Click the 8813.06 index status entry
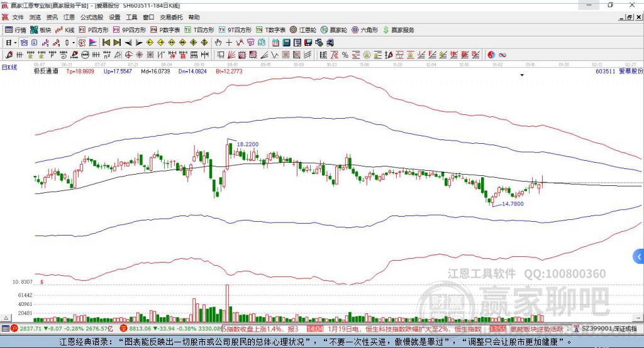 click(170, 329)
